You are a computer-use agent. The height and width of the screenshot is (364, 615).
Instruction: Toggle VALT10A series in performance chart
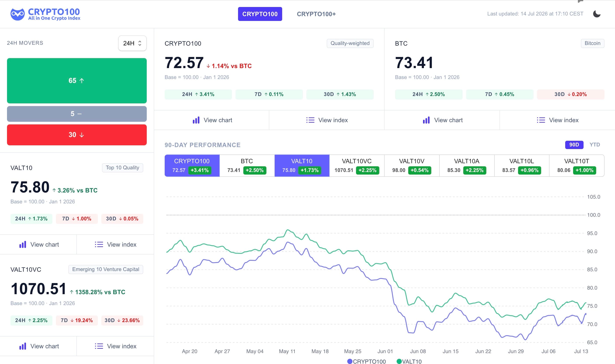pos(467,166)
